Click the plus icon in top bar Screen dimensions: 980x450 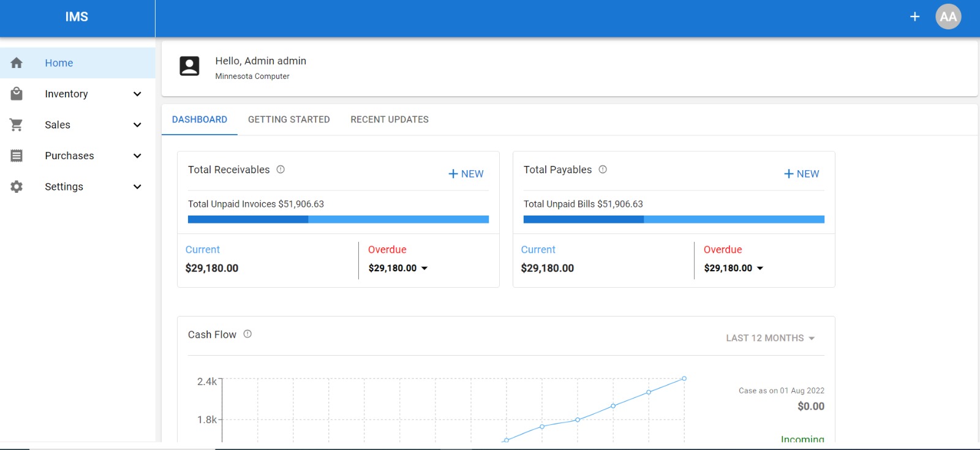(x=914, y=17)
